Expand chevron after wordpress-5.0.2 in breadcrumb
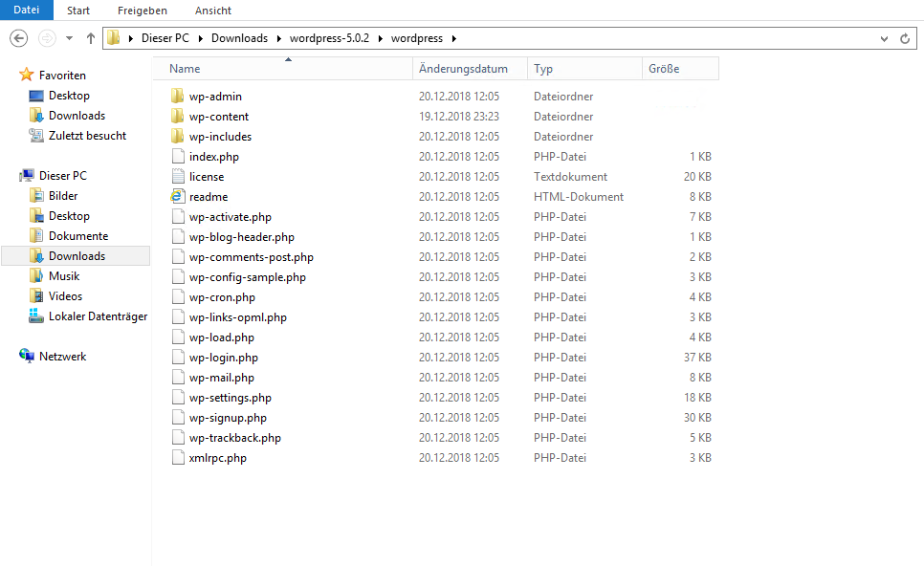 (380, 38)
